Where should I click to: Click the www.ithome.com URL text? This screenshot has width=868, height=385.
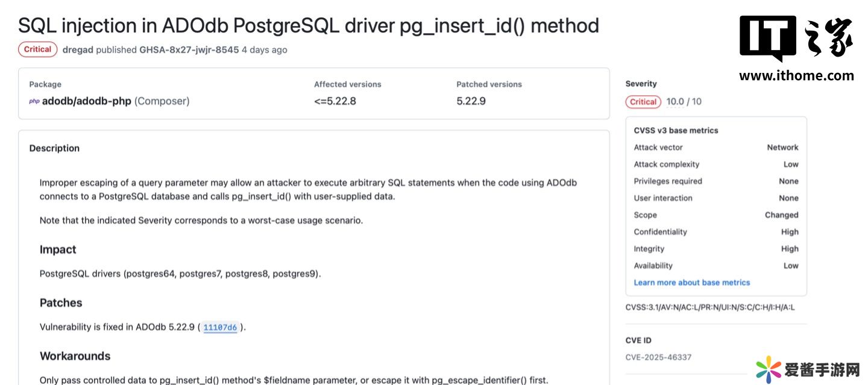(x=796, y=75)
